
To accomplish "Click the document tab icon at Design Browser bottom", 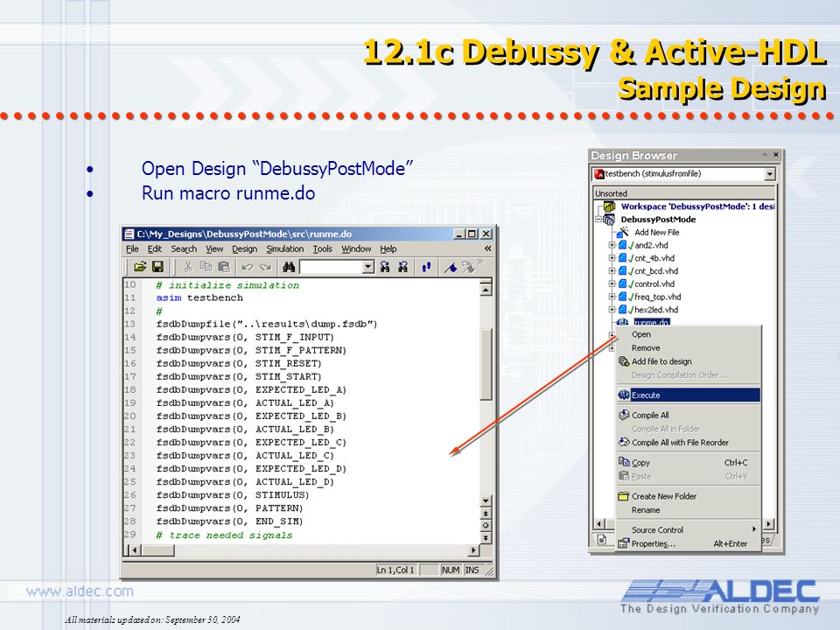I will [x=602, y=540].
